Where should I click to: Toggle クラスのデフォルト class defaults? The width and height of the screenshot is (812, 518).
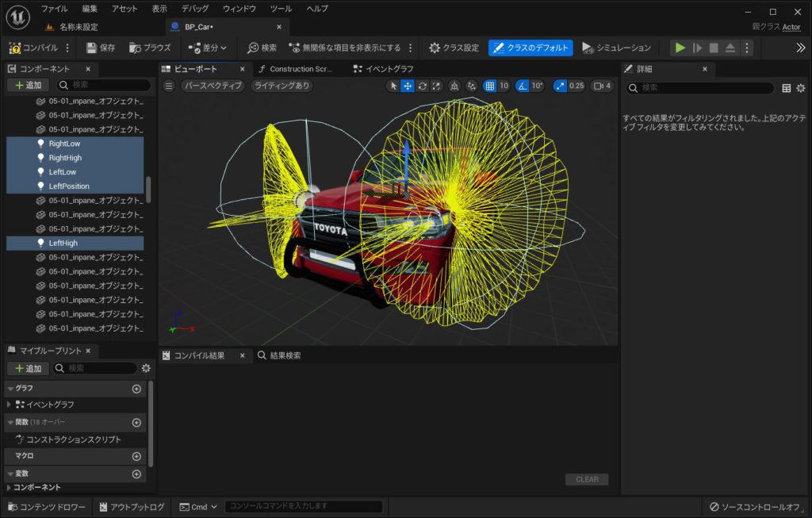pyautogui.click(x=530, y=48)
